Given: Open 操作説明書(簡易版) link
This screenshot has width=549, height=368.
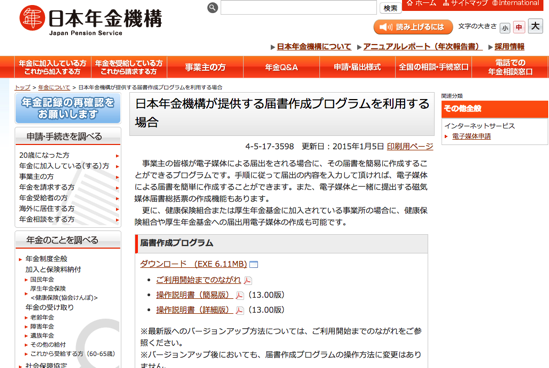Looking at the screenshot, I should [194, 295].
